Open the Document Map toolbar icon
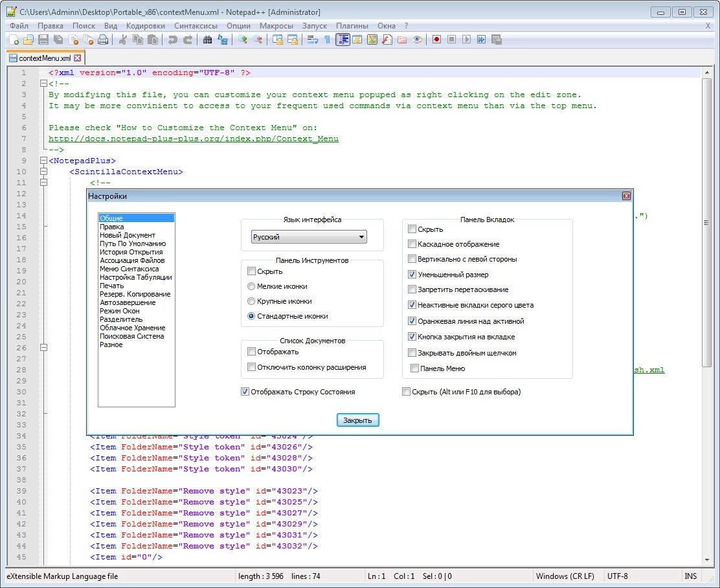This screenshot has height=588, width=720. (x=372, y=40)
